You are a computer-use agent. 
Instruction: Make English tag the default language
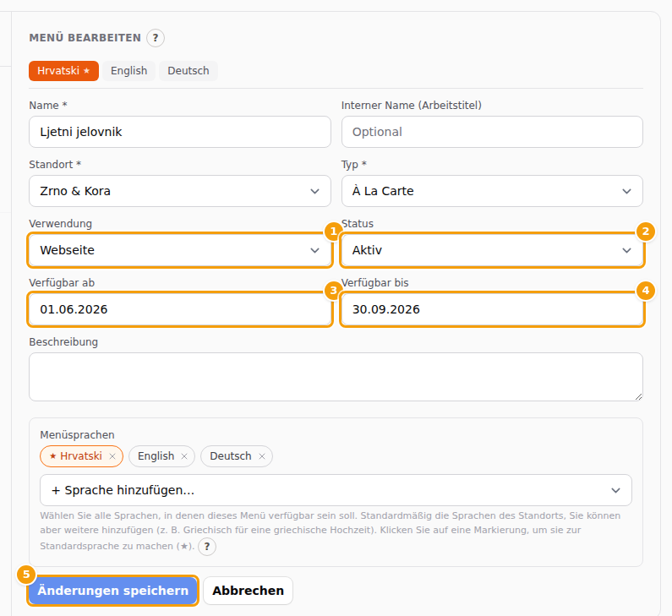click(x=156, y=456)
